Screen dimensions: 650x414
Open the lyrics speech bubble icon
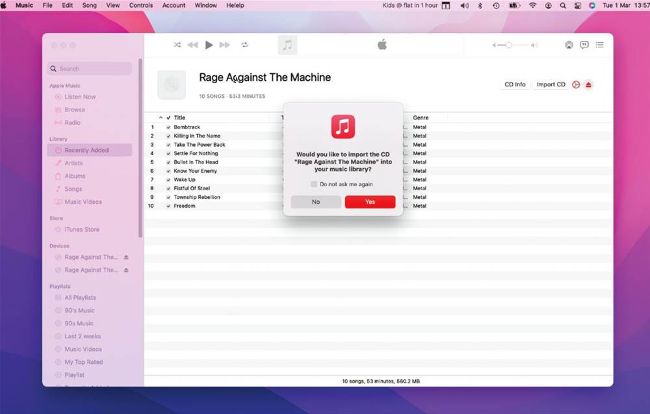click(x=584, y=45)
